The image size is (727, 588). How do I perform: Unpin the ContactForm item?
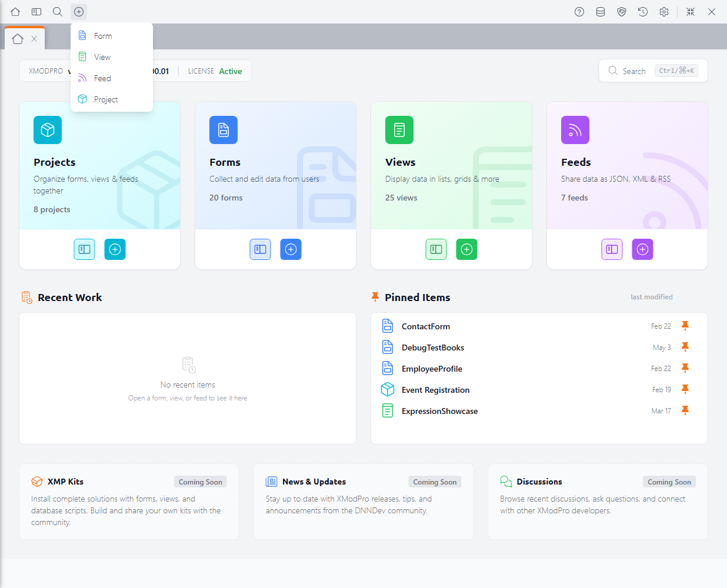pos(685,326)
